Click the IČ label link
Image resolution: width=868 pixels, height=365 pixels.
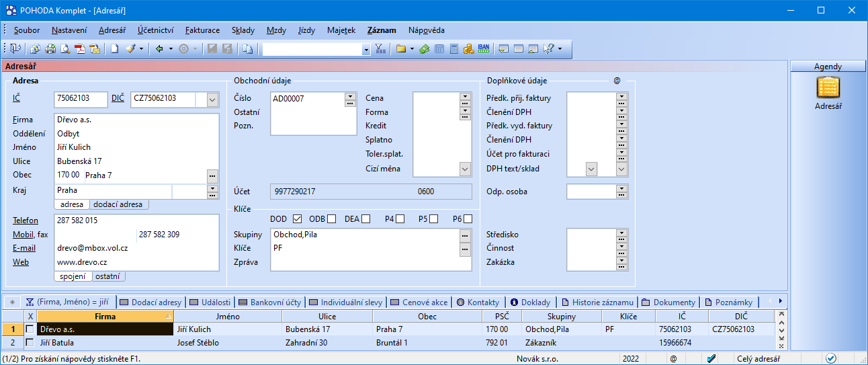point(17,98)
